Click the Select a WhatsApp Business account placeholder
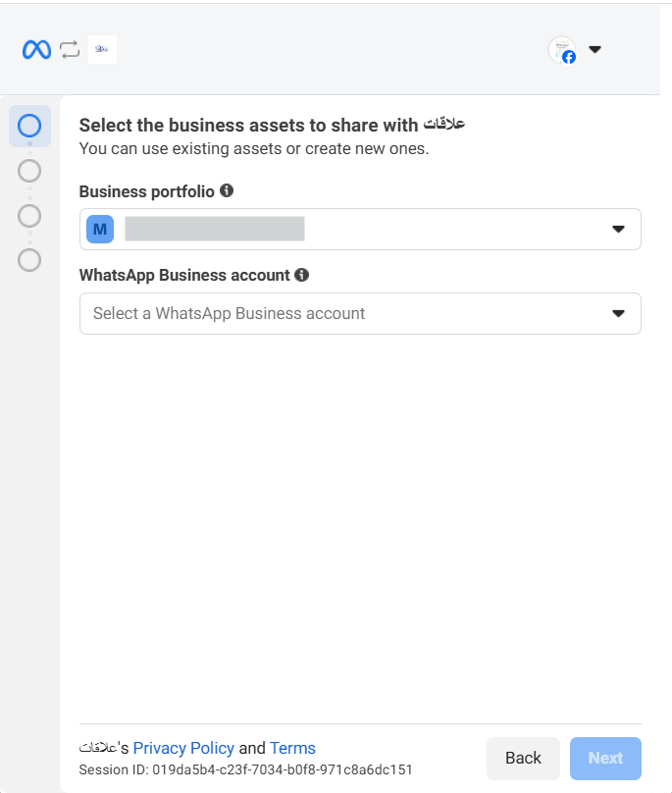672x793 pixels. [229, 313]
